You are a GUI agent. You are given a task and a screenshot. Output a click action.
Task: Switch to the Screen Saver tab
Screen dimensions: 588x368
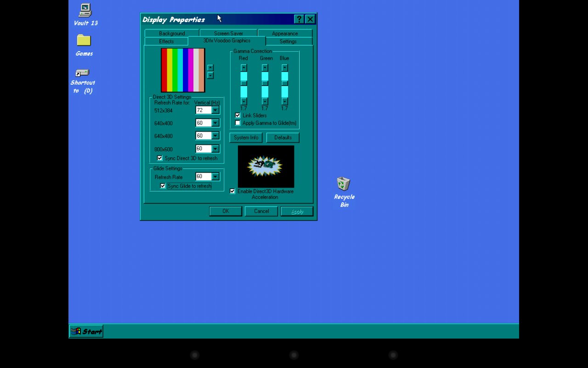pos(228,33)
